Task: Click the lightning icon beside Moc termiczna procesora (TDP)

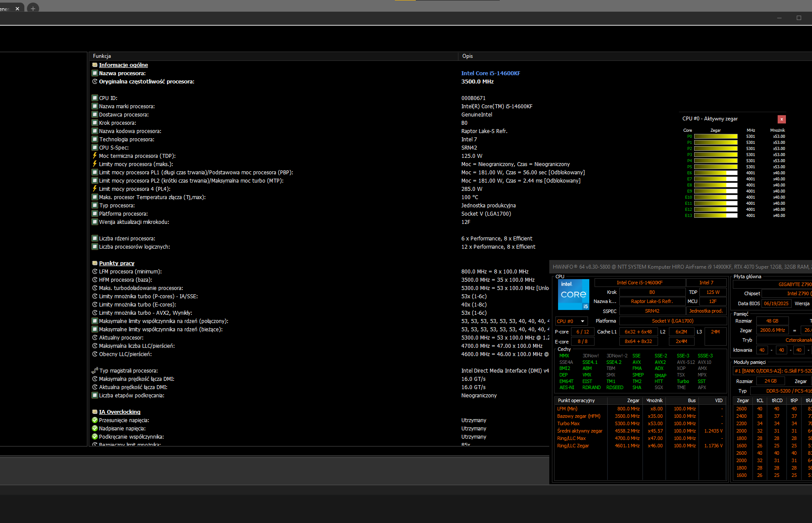Action: point(94,156)
